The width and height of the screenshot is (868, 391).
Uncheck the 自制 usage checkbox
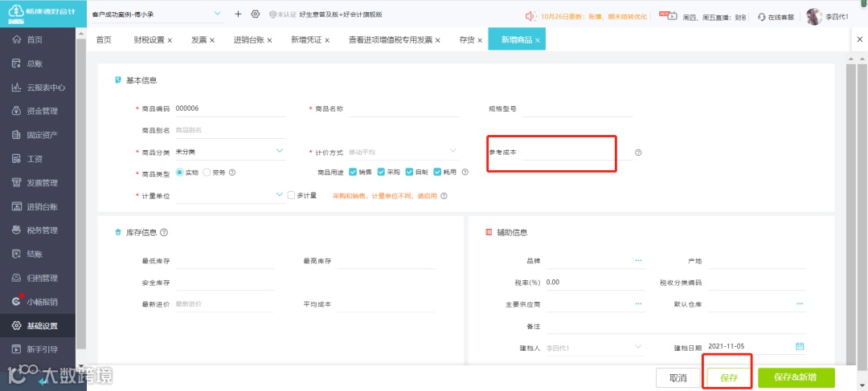pos(409,172)
